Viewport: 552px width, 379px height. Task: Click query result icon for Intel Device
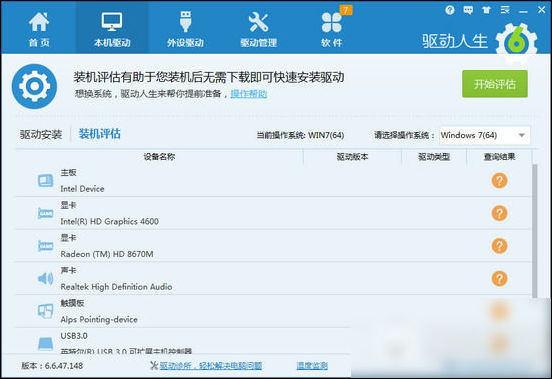tap(499, 181)
